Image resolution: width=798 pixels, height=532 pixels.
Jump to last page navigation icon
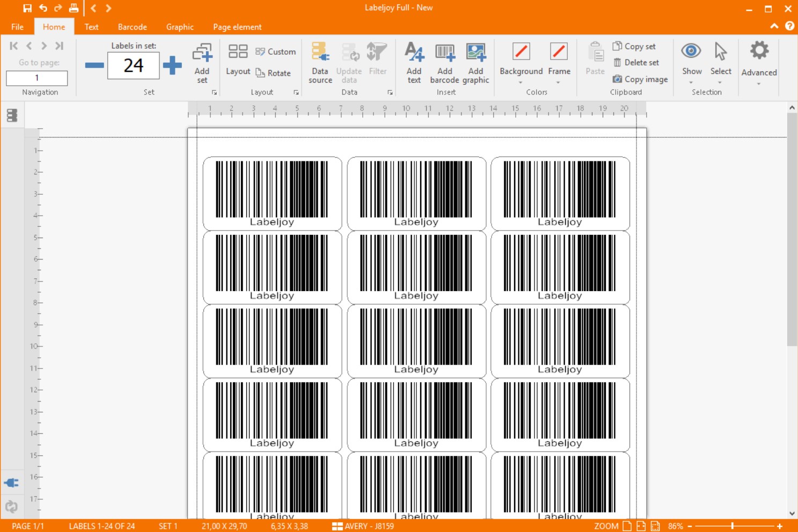click(x=59, y=46)
